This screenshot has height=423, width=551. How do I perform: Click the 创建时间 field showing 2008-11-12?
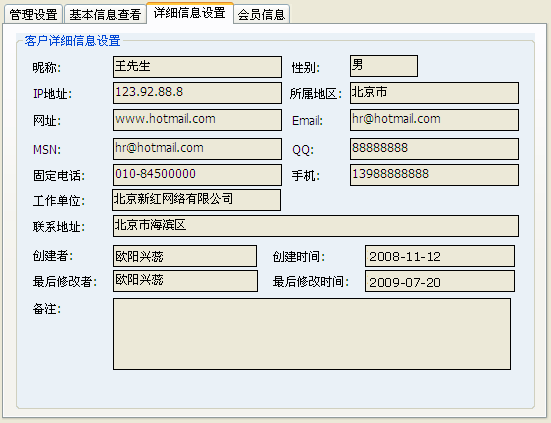[440, 256]
